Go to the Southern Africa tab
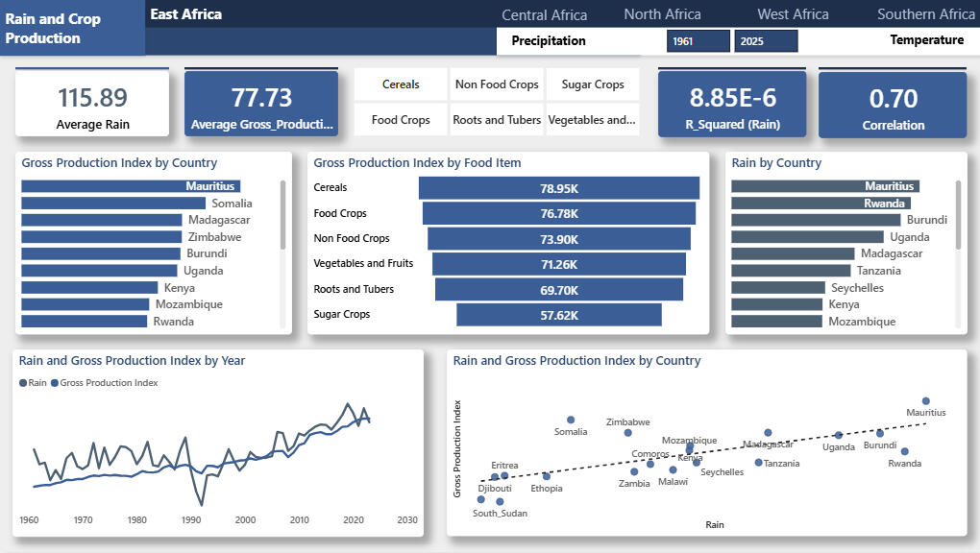 [925, 14]
